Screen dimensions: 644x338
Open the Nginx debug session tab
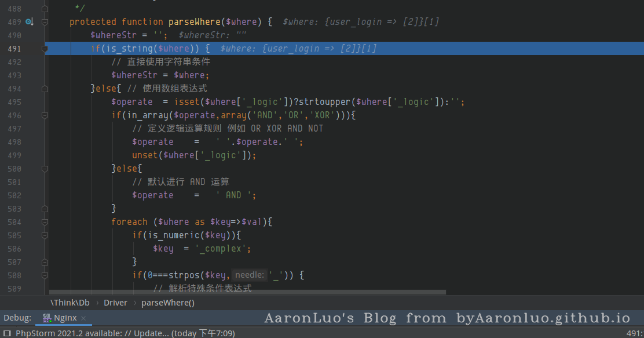[x=65, y=318]
